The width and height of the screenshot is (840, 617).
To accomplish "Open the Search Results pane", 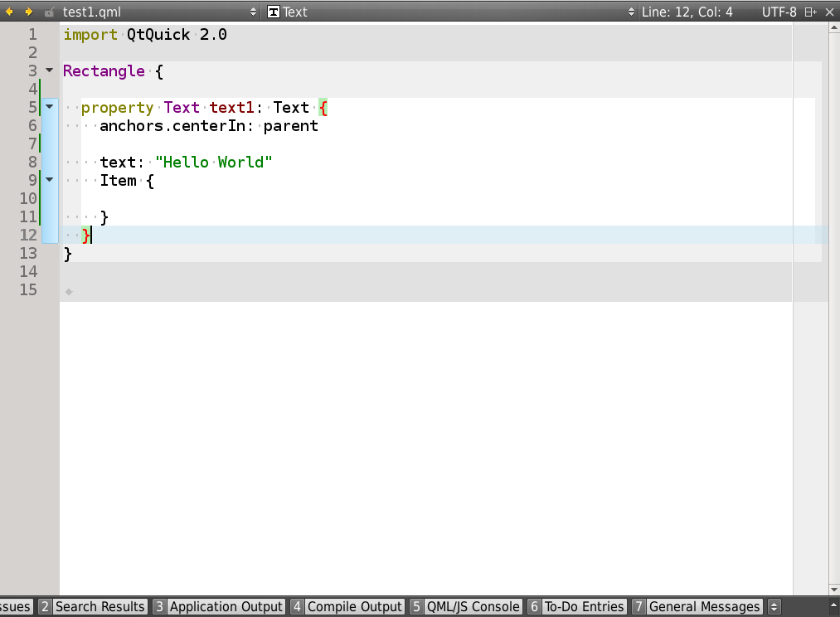I will [93, 607].
